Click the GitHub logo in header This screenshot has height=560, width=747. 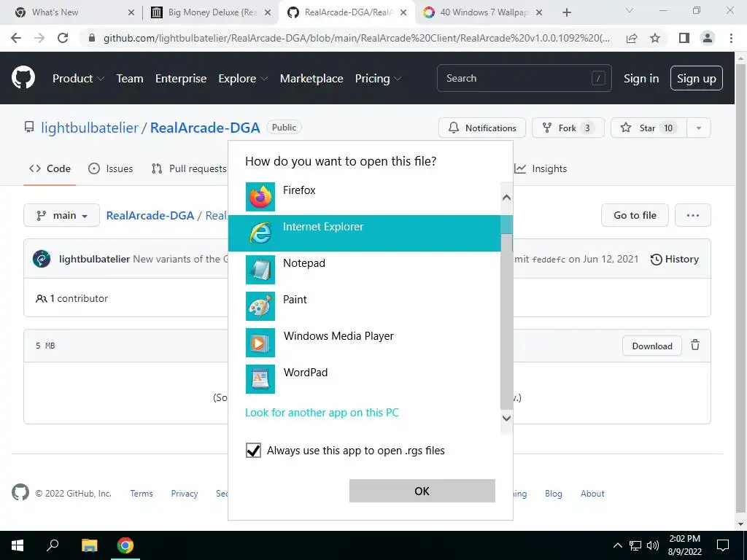tap(23, 78)
